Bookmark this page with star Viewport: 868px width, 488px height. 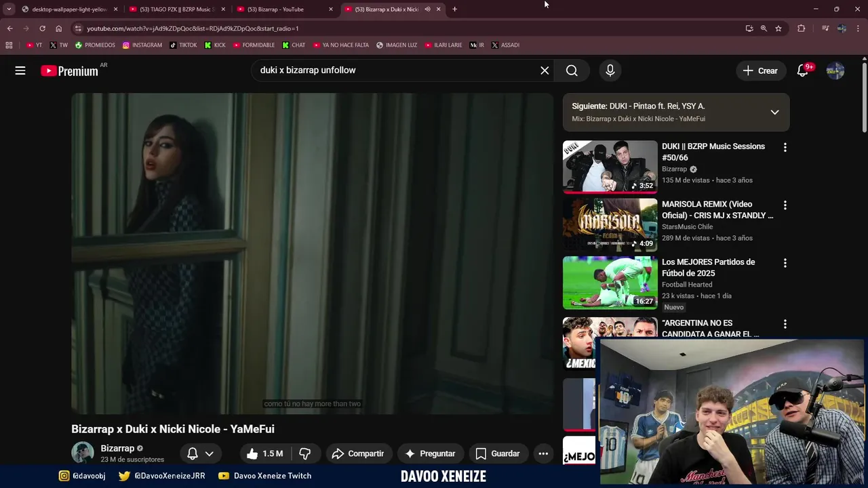pyautogui.click(x=778, y=28)
